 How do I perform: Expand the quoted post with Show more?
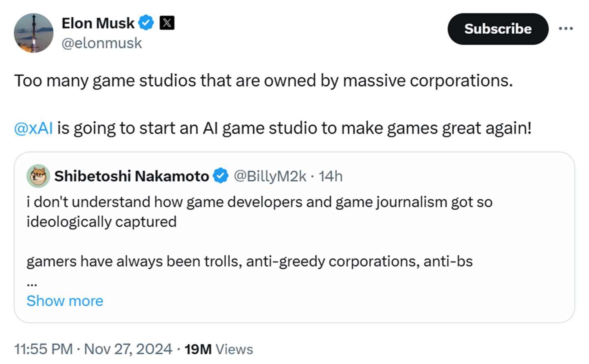click(65, 301)
